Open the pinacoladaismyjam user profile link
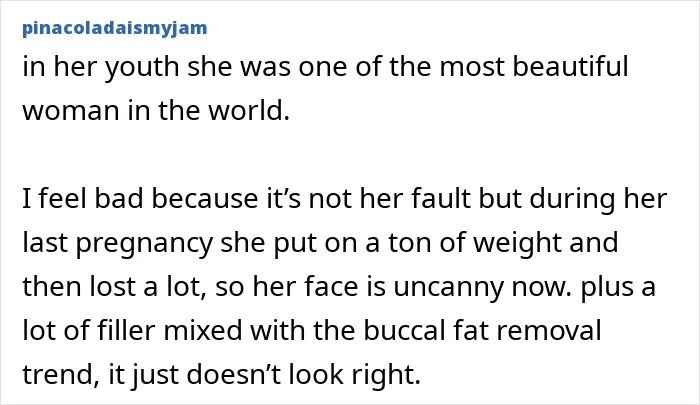 point(115,28)
